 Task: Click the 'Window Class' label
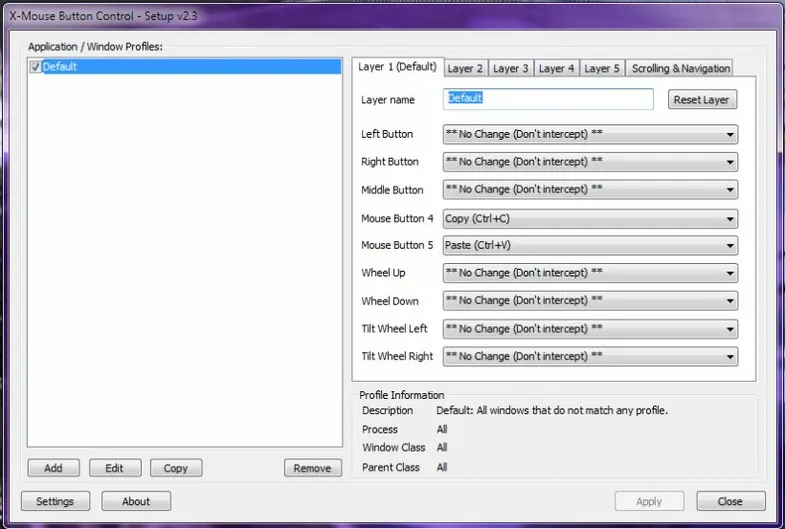point(394,447)
